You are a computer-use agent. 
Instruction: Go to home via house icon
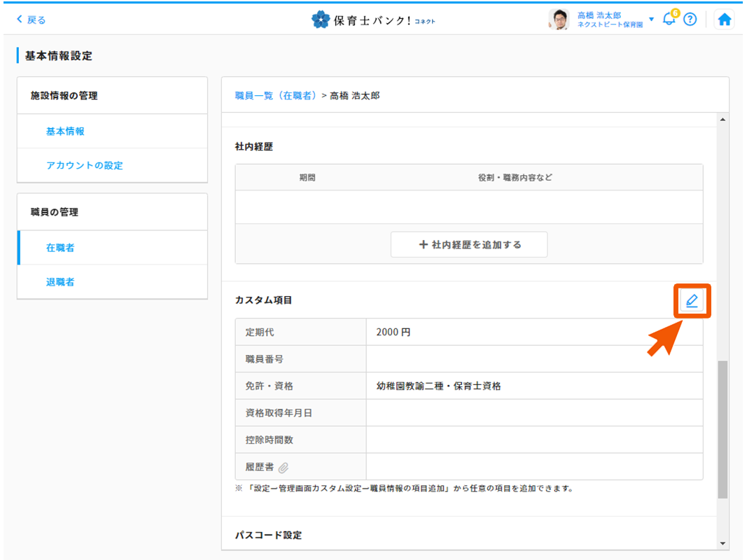coord(725,20)
